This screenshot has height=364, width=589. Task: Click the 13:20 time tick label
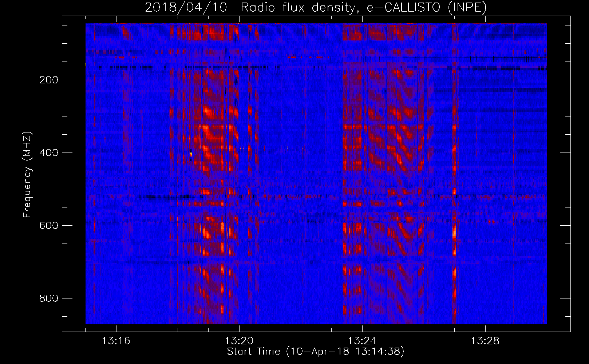click(239, 341)
